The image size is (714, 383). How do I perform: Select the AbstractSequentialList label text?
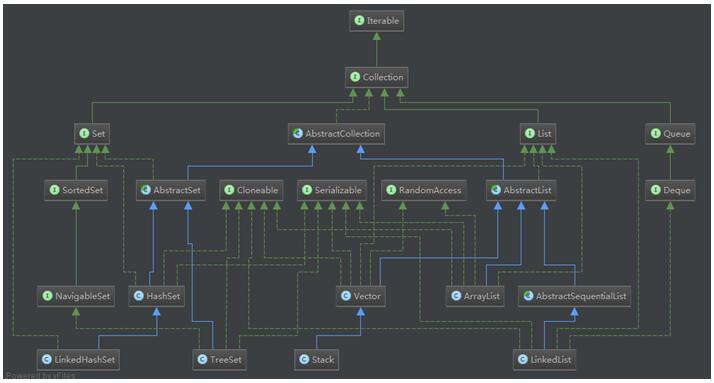[581, 296]
